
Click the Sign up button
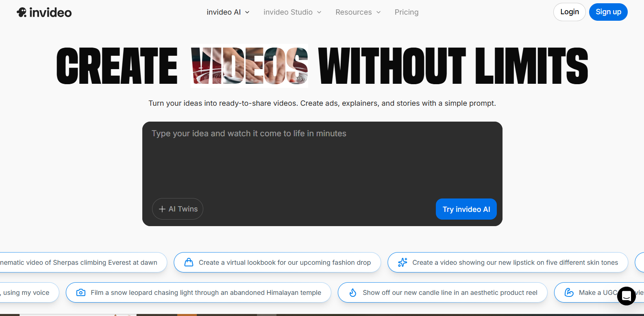[x=608, y=12]
